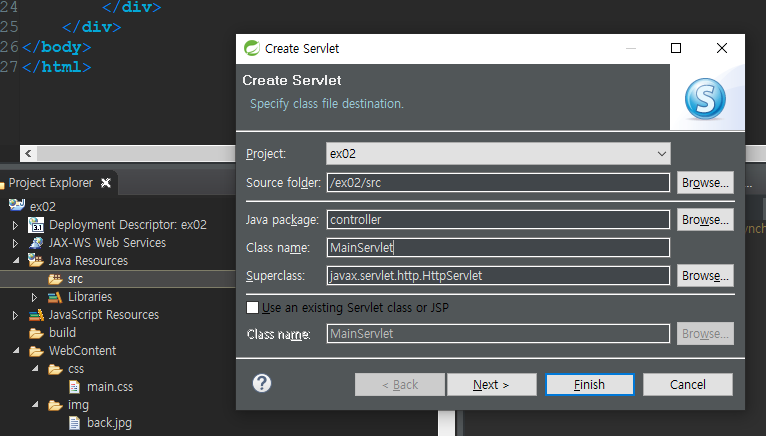Expand the Libraries node
766x436 pixels.
click(34, 297)
